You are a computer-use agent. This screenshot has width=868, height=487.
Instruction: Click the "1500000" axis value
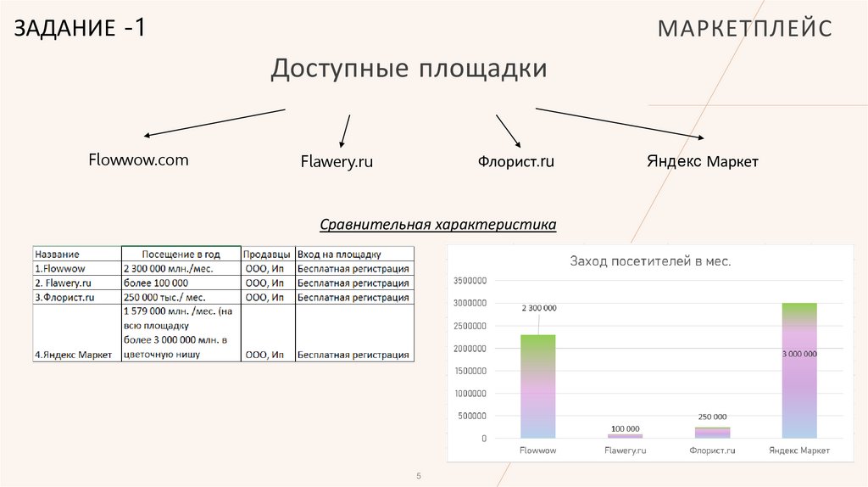pyautogui.click(x=470, y=371)
